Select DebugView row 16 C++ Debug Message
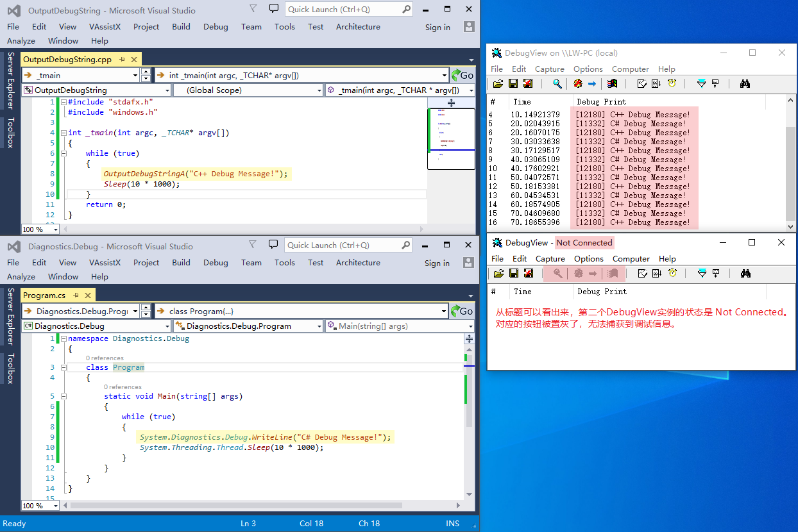The image size is (798, 532). 636,222
